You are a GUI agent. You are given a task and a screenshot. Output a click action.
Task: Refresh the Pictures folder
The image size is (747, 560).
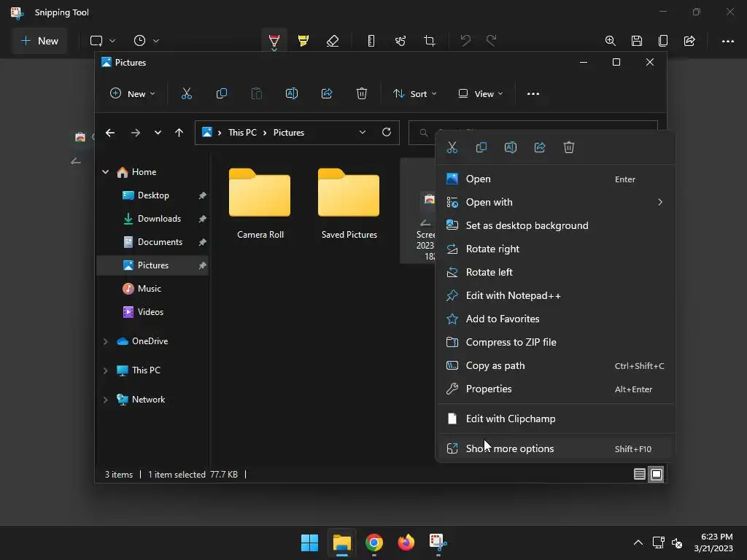(x=387, y=133)
